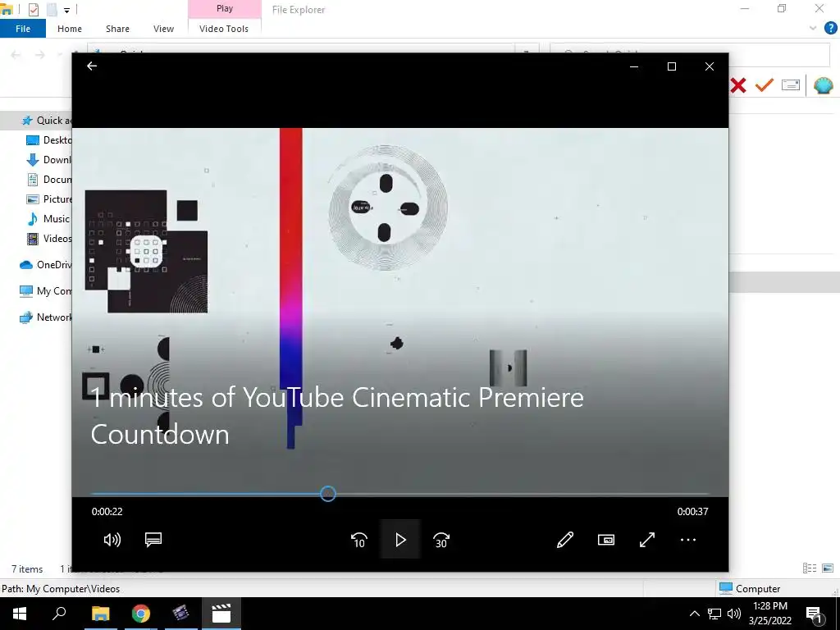Image resolution: width=840 pixels, height=630 pixels.
Task: Open Movies & TV clapperboard taskbar icon
Action: tap(221, 614)
